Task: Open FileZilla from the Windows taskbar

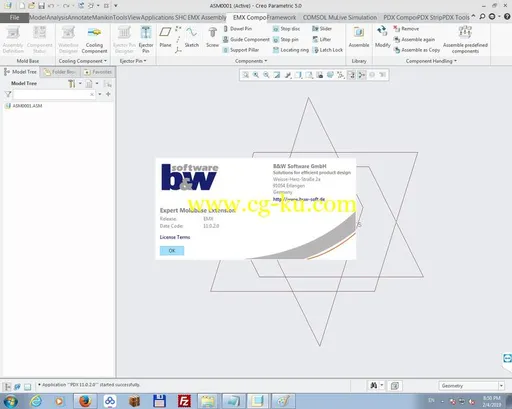Action: pyautogui.click(x=184, y=401)
